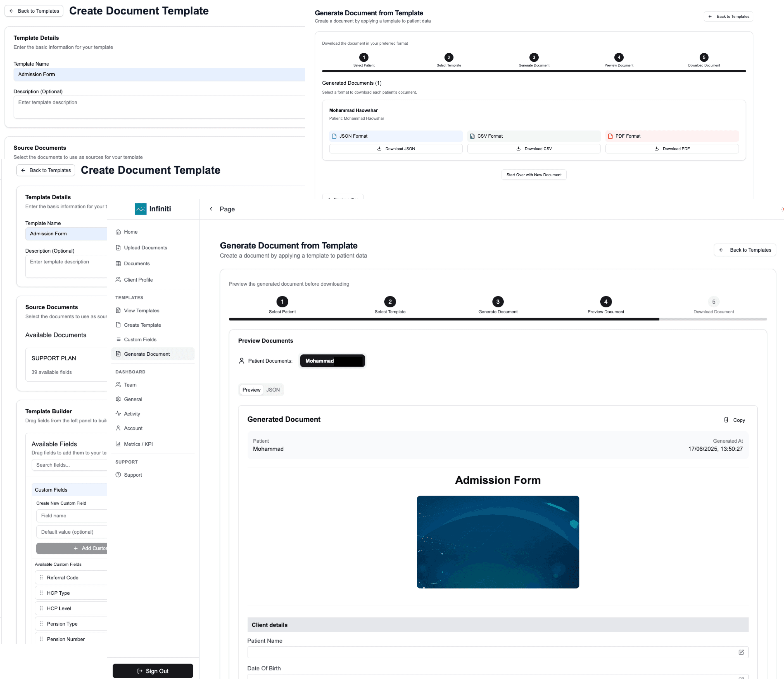Switch to the JSON tab
This screenshot has height=679, width=784.
[x=273, y=390]
